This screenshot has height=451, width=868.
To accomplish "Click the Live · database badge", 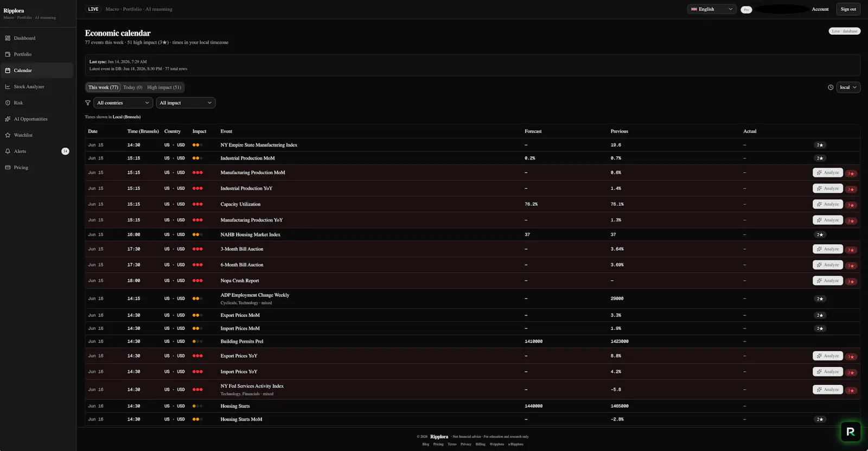I will (845, 31).
